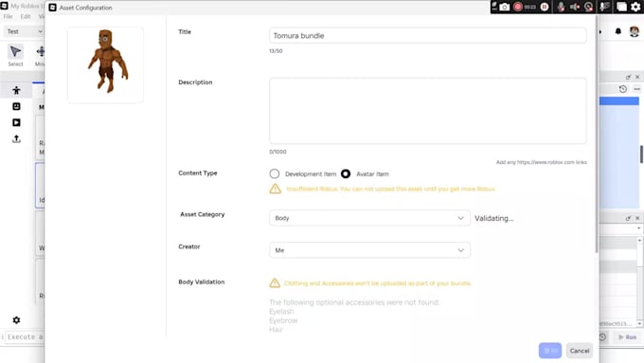Open the Test mode dropdown

24,31
